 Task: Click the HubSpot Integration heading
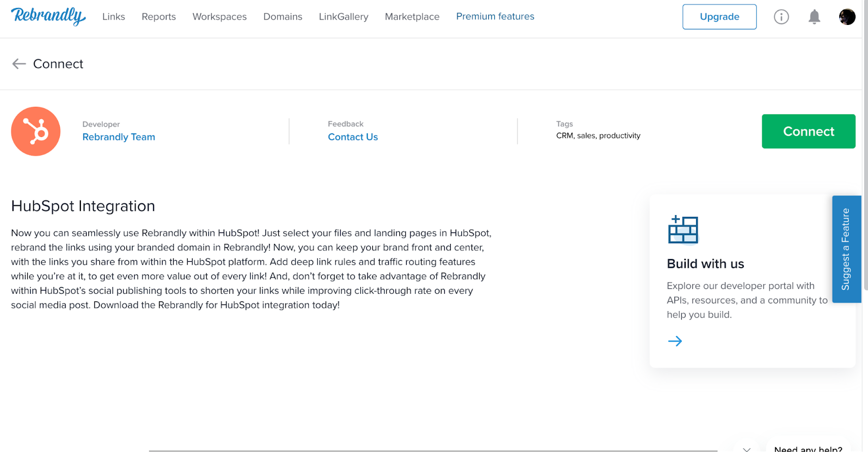[83, 206]
